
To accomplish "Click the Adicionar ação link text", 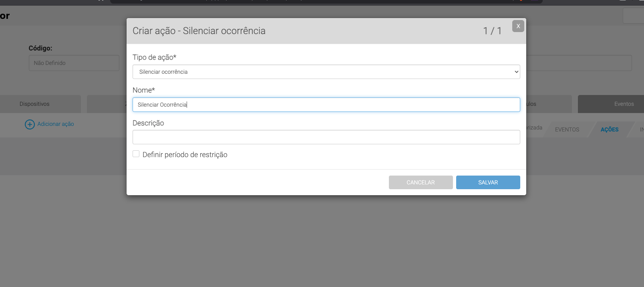I will [56, 124].
